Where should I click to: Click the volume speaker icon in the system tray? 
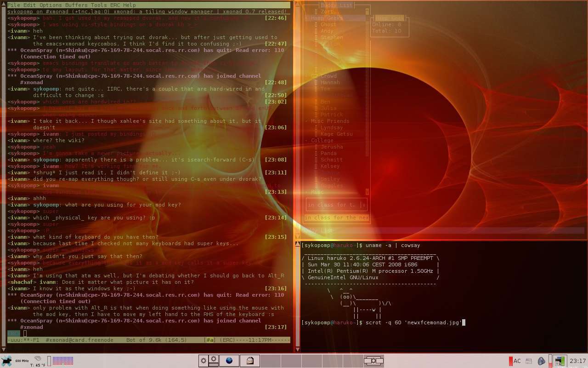(541, 361)
